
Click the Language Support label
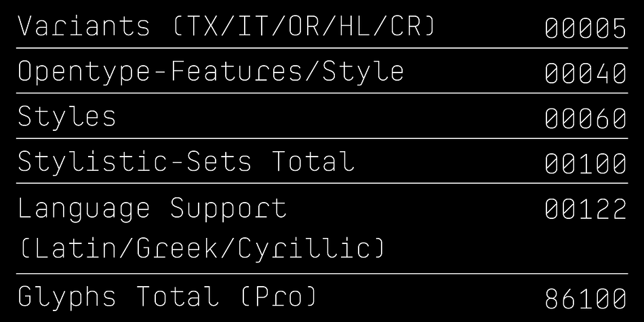(x=153, y=209)
